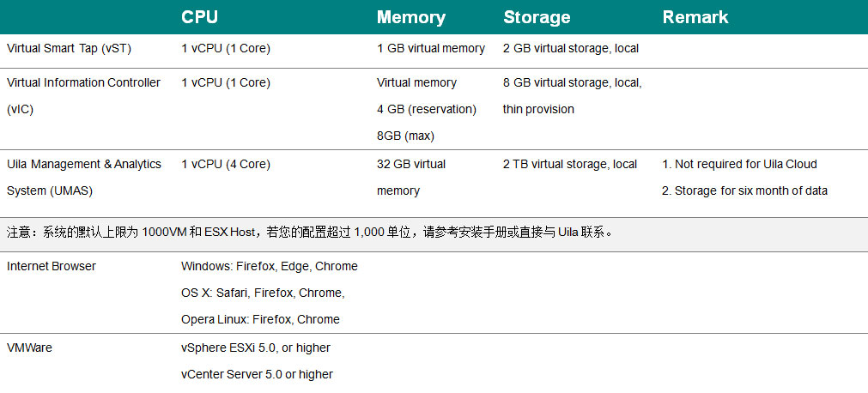Click the Windows: Firefox, Edge, Chrome line
Image resolution: width=868 pixels, height=393 pixels.
[270, 266]
